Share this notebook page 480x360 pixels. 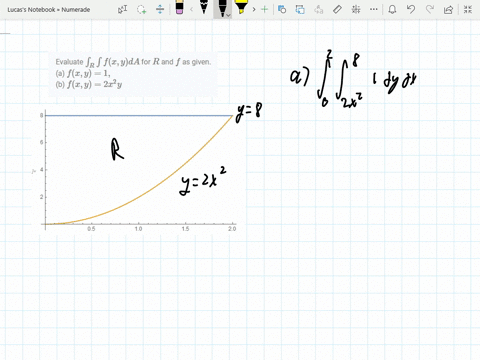pyautogui.click(x=448, y=9)
